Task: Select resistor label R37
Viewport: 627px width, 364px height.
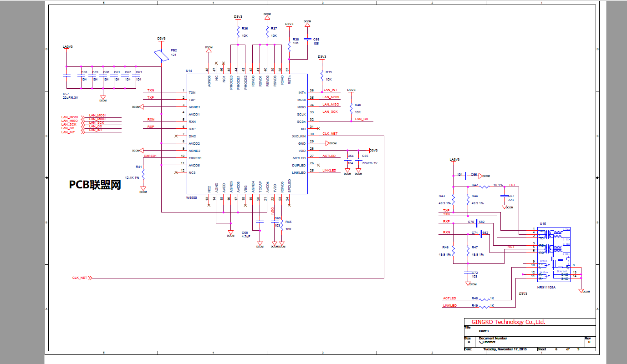Action: click(x=274, y=28)
